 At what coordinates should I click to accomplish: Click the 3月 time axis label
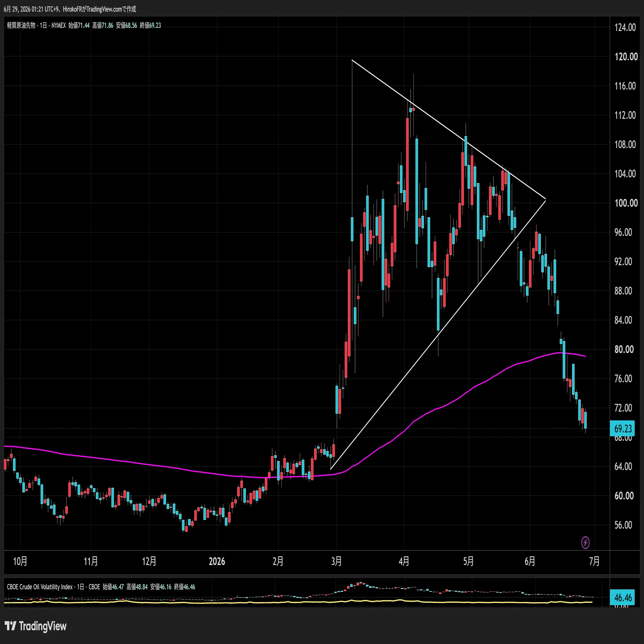[336, 561]
